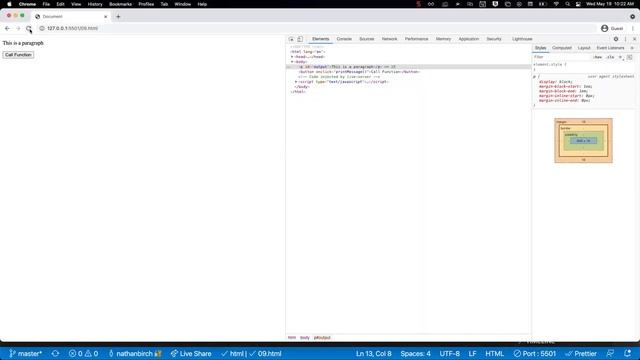
Task: Toggle the .cls class editor
Action: [610, 57]
